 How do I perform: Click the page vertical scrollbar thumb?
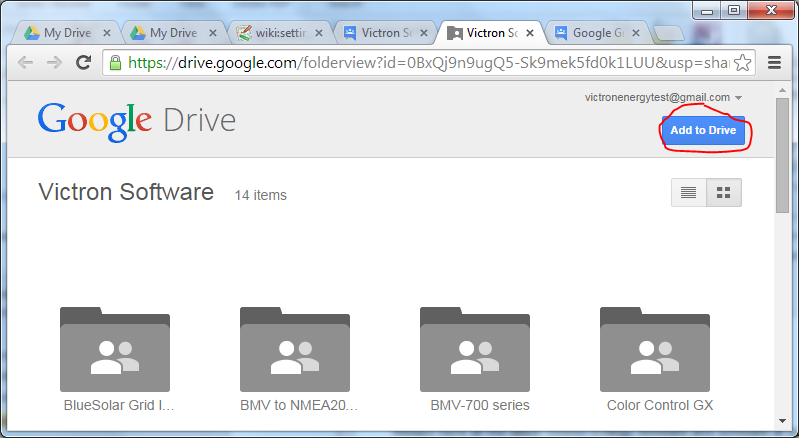(x=786, y=150)
